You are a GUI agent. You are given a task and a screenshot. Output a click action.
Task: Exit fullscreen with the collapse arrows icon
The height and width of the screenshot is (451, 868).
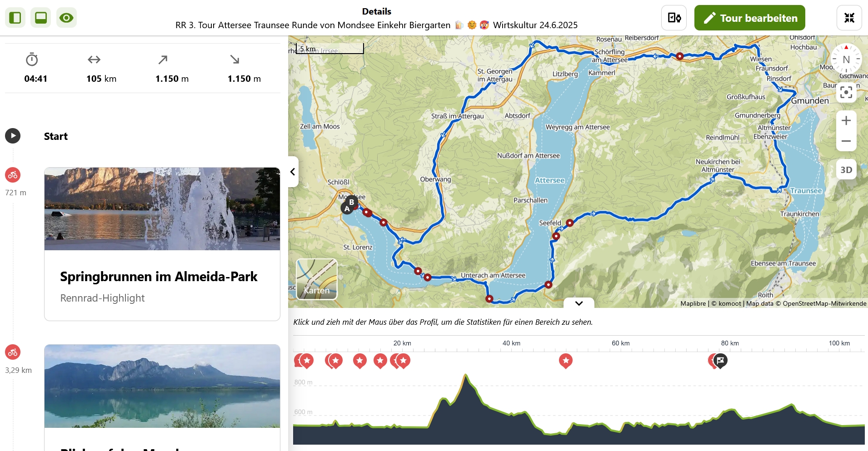pyautogui.click(x=849, y=18)
